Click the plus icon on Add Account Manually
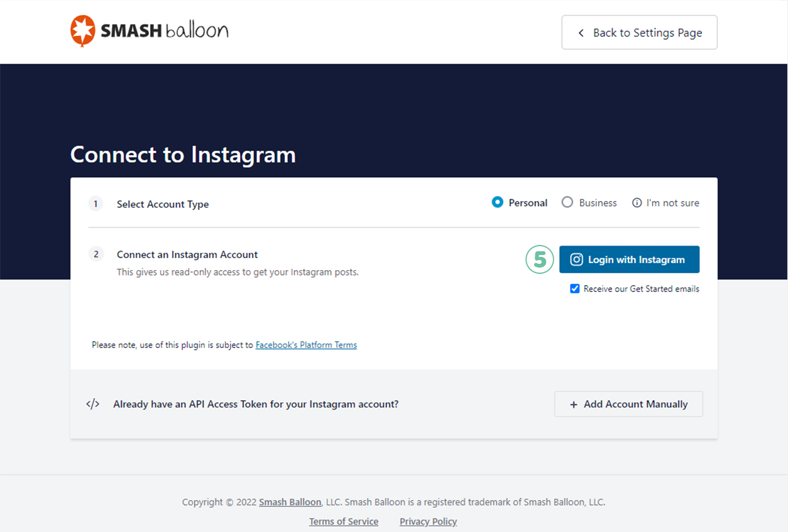Screen dimensions: 788x532 click(573, 404)
